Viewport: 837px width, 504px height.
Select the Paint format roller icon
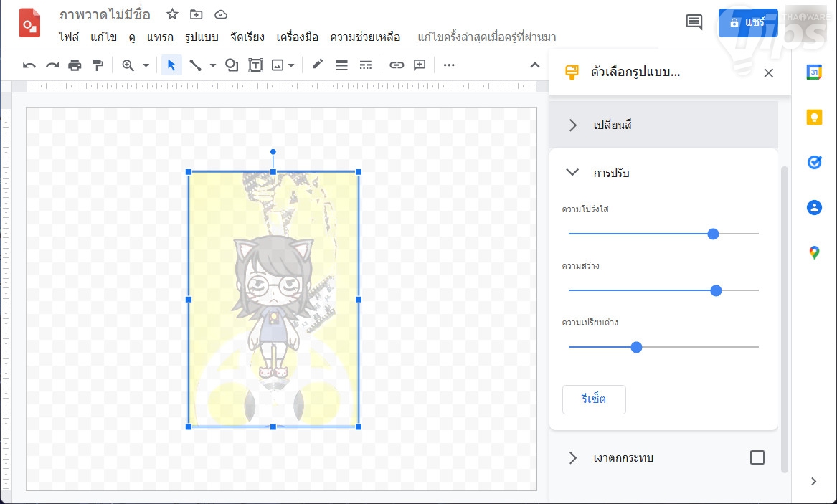pos(98,66)
